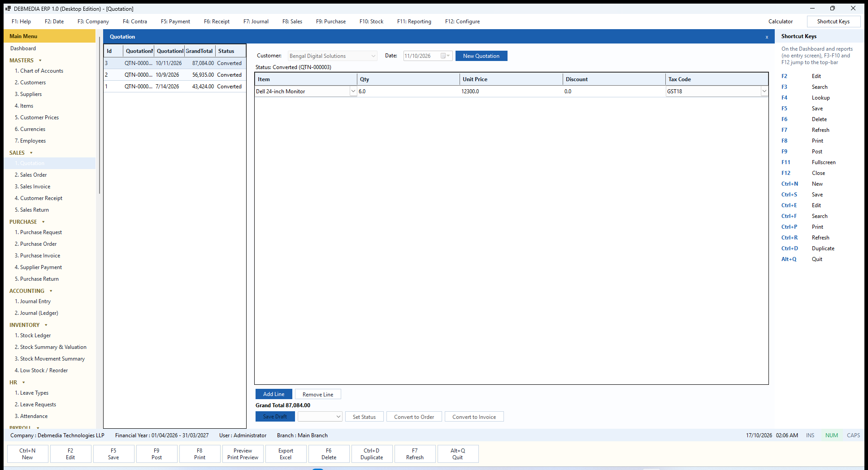The image size is (868, 470).
Task: Open the DEBMEDIA ERP app icon menu
Action: coord(8,9)
